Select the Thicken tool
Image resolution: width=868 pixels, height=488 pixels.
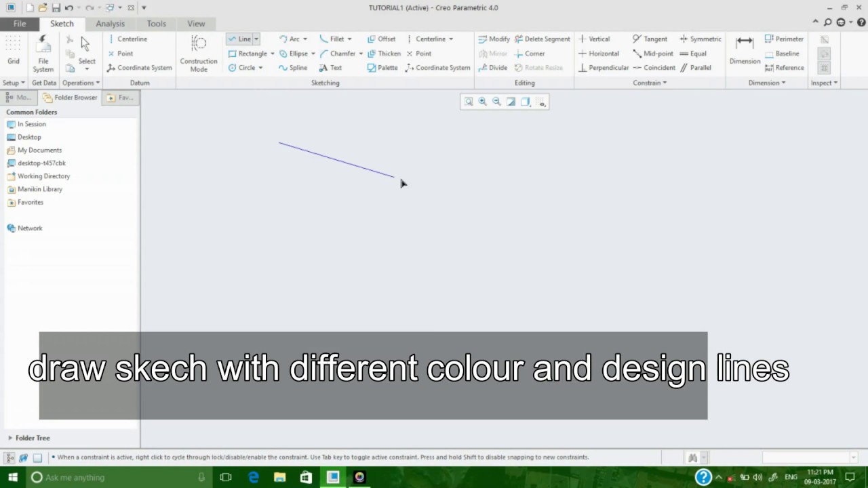(384, 54)
